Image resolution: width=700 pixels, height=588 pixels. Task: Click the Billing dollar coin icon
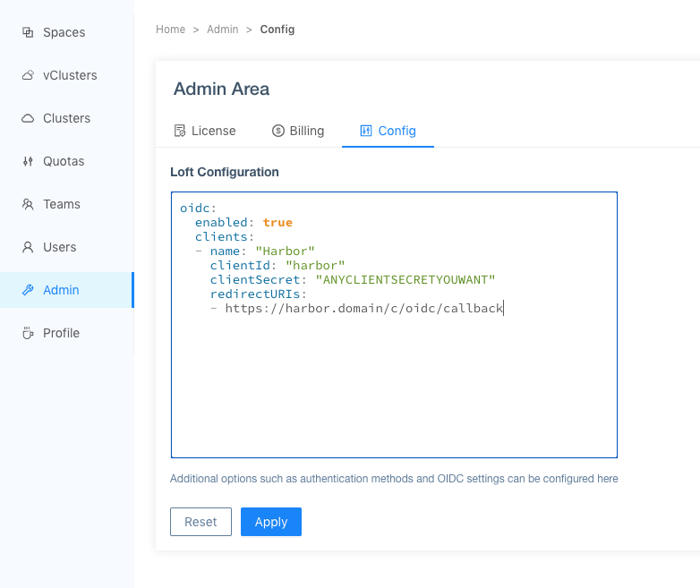(x=278, y=131)
